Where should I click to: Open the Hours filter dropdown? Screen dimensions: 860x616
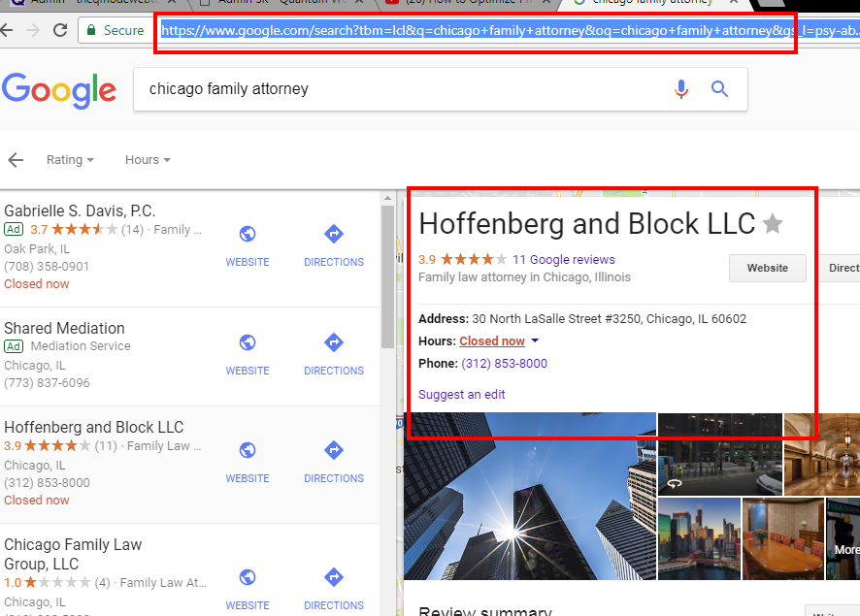tap(148, 160)
